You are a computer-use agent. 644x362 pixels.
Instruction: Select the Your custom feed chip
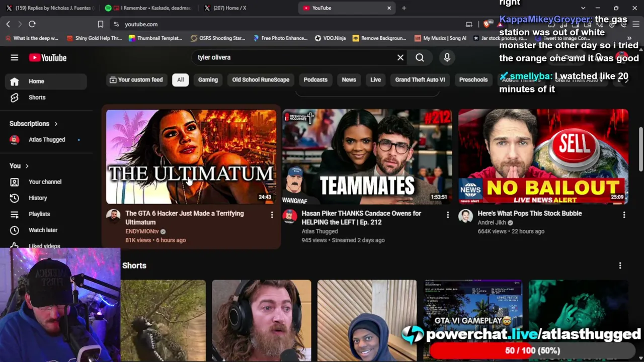coord(136,80)
